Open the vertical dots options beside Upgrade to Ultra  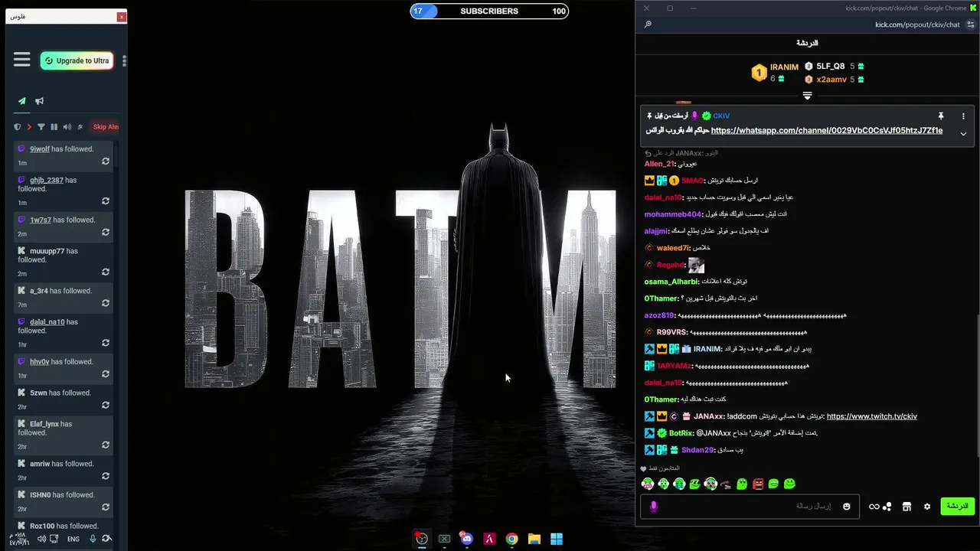[124, 60]
